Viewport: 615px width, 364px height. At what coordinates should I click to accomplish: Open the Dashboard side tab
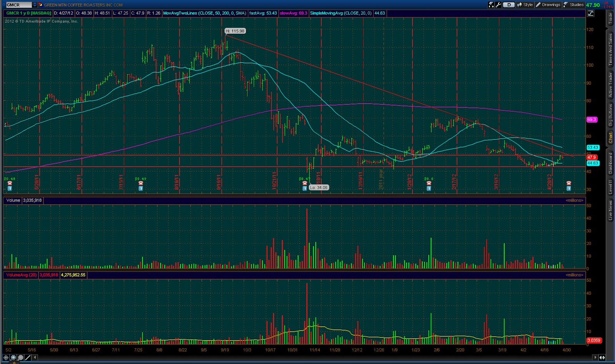click(x=610, y=163)
